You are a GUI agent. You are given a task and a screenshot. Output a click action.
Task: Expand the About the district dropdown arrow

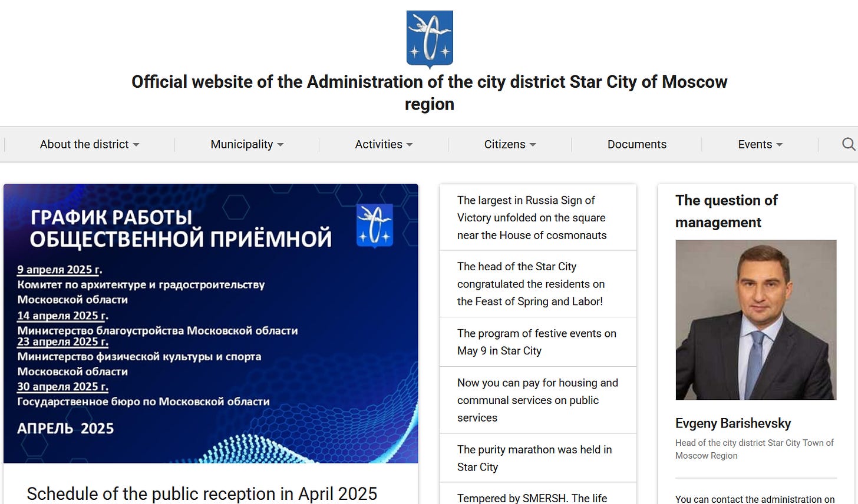point(136,145)
